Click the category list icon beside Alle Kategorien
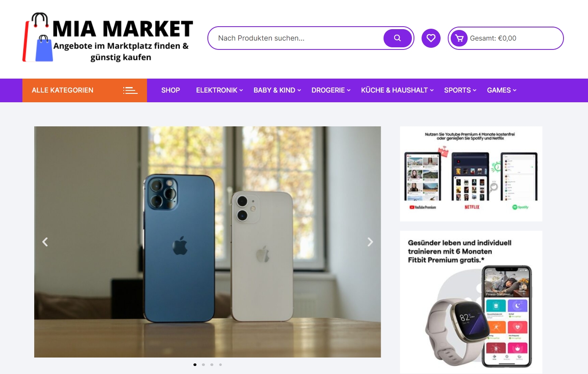The width and height of the screenshot is (588, 374). (130, 90)
